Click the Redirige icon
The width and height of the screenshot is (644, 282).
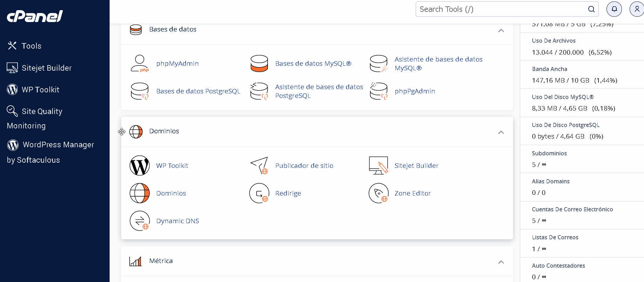259,193
